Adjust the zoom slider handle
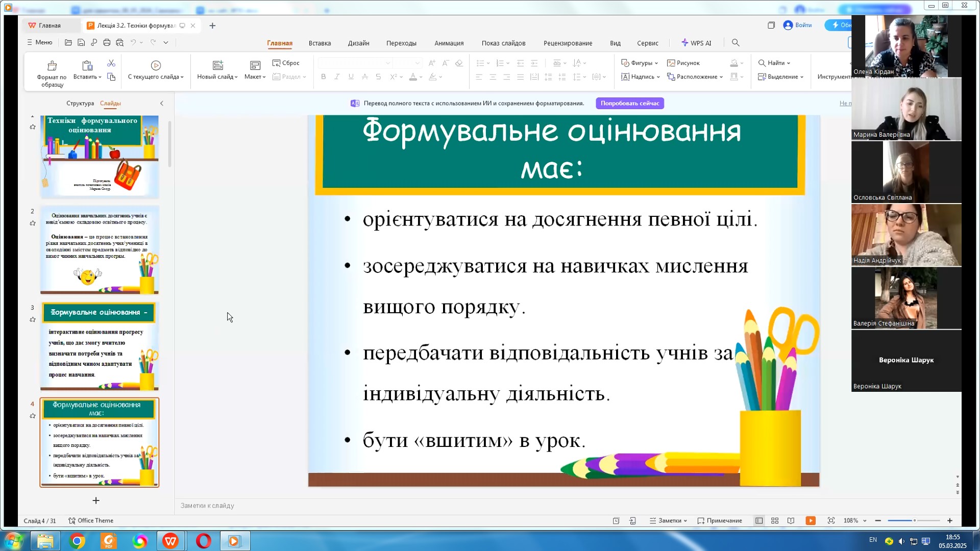The height and width of the screenshot is (551, 980). [915, 521]
